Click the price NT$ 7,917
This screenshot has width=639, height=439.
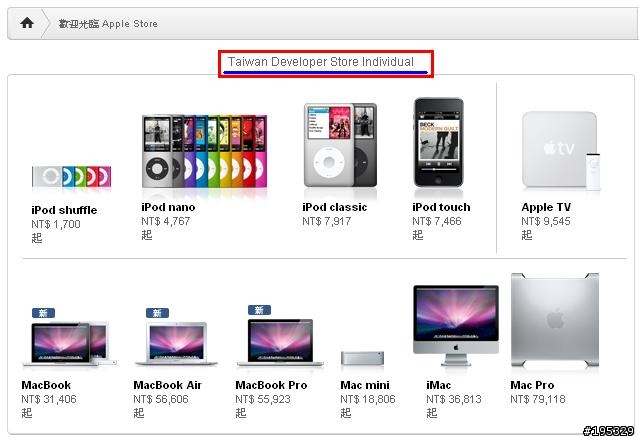pyautogui.click(x=326, y=221)
